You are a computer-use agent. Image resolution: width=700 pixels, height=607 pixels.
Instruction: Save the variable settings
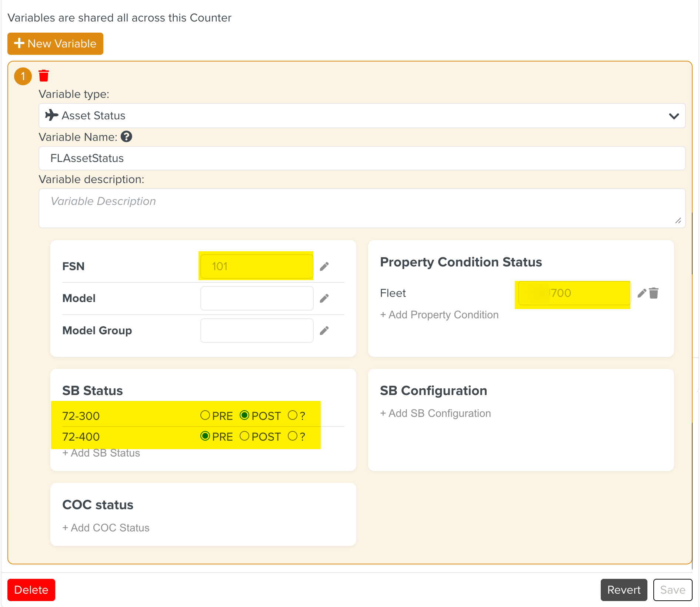tap(673, 590)
